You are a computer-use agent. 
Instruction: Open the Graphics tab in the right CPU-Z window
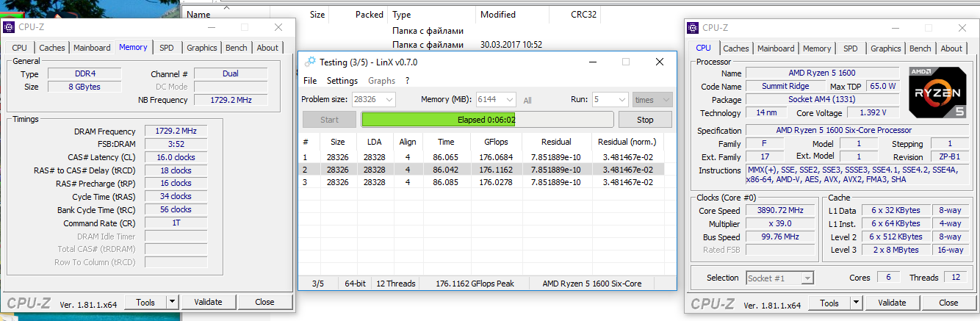click(x=885, y=48)
